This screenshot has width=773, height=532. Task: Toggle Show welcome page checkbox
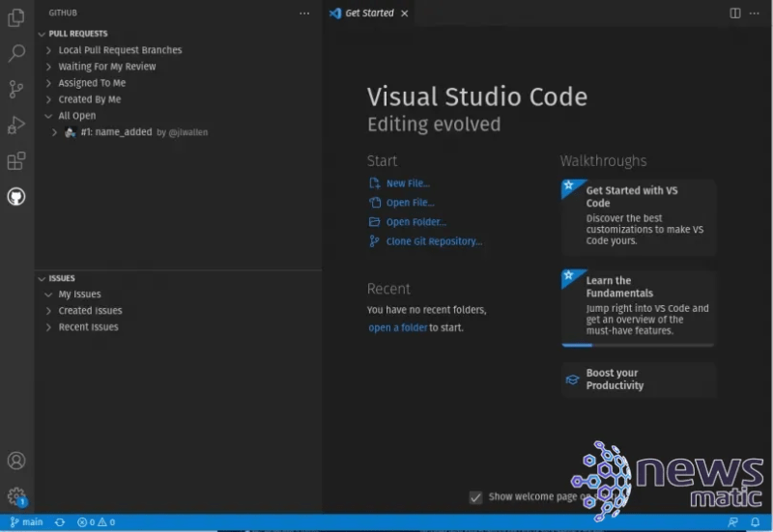(475, 497)
